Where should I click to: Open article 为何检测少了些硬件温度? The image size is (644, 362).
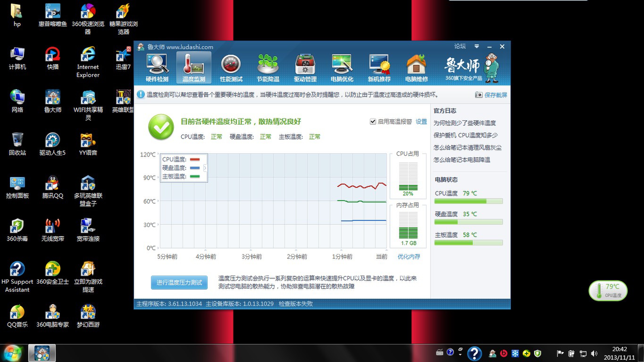click(x=464, y=123)
